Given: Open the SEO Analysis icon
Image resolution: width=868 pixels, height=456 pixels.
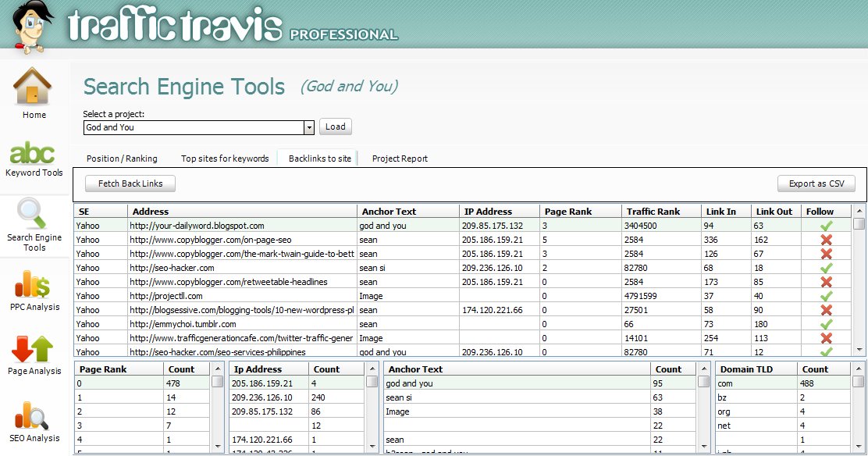Looking at the screenshot, I should click(x=34, y=415).
